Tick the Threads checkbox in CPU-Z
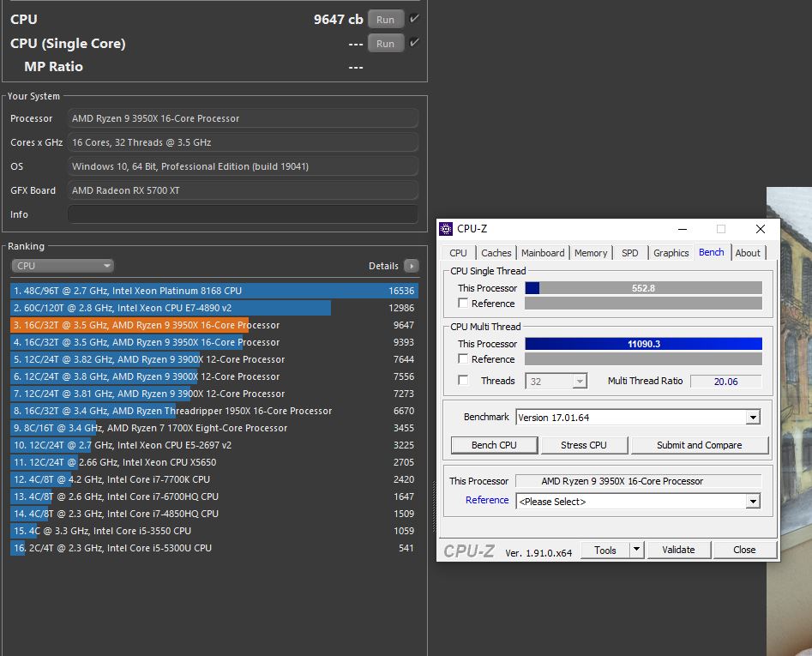This screenshot has height=656, width=812. 464,381
